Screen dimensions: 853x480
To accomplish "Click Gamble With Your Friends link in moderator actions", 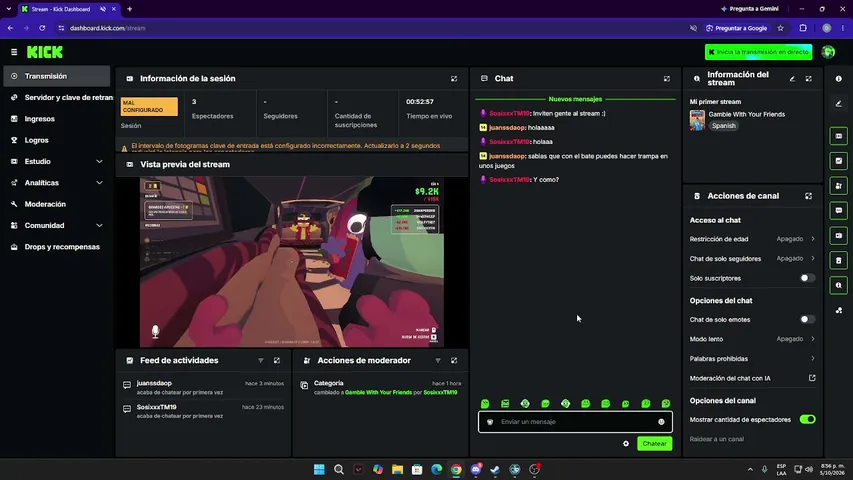I will (378, 392).
